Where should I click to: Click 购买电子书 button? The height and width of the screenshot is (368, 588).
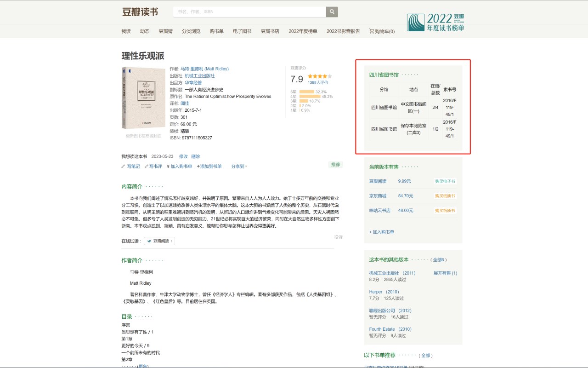(445, 181)
